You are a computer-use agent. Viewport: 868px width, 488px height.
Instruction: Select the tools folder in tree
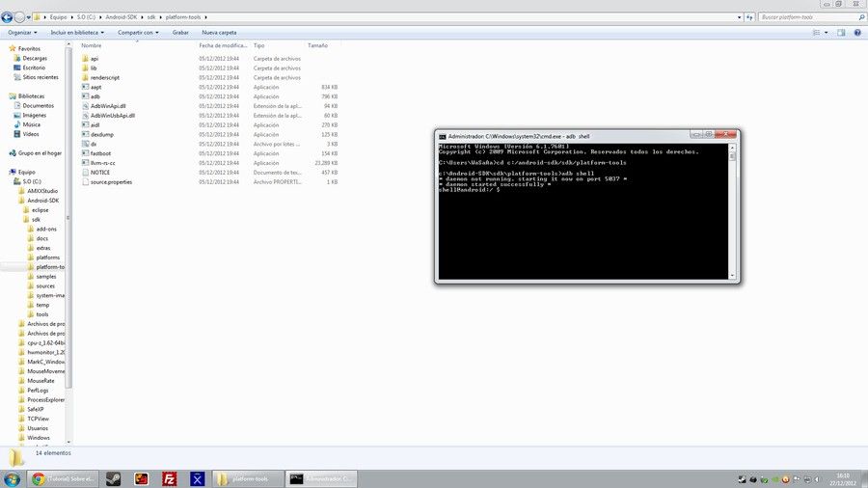coord(42,314)
